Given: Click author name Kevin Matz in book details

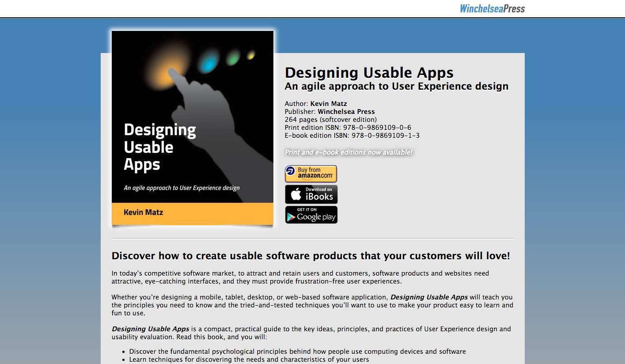Looking at the screenshot, I should click(329, 104).
